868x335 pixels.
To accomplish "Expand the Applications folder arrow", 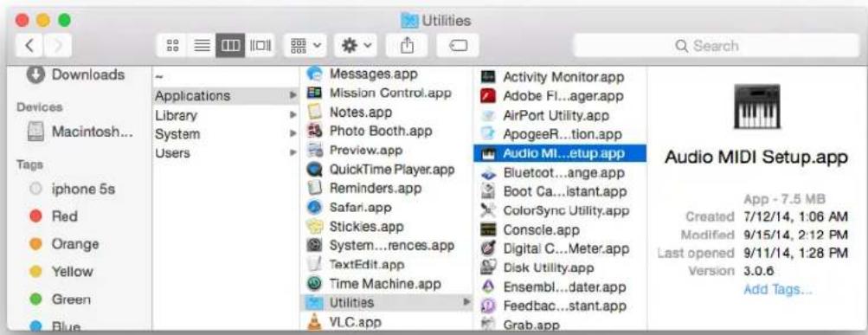I will pos(293,96).
